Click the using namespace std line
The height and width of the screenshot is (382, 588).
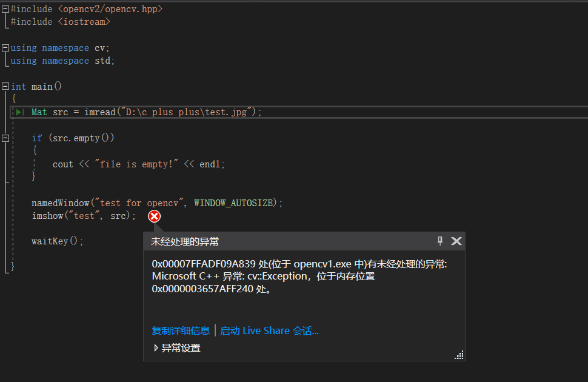coord(62,61)
